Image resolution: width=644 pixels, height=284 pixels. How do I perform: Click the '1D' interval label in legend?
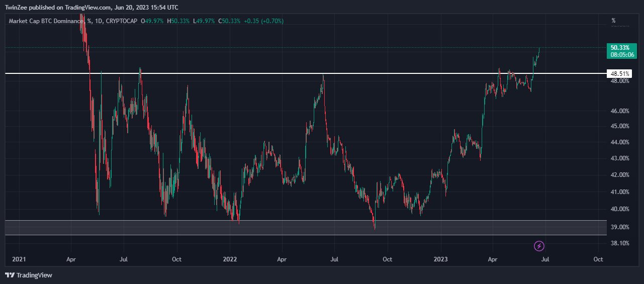pyautogui.click(x=98, y=21)
